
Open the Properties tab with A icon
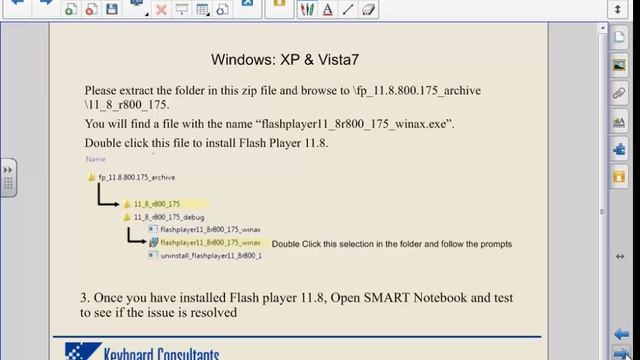[619, 122]
